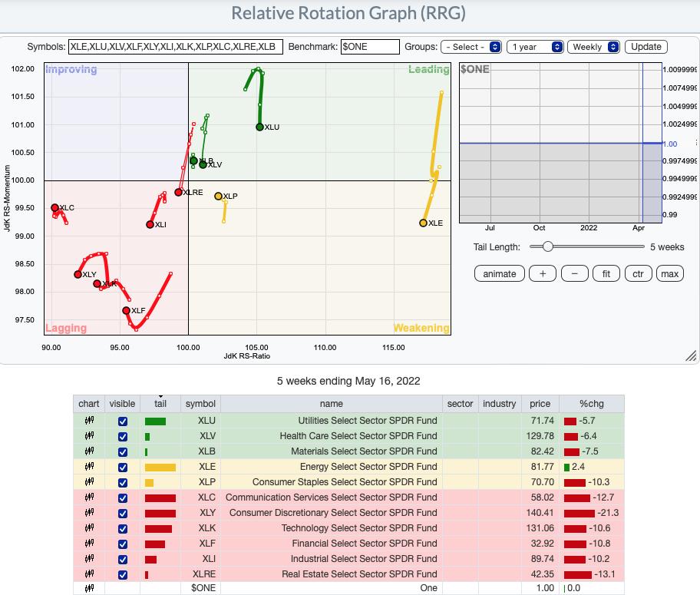Click the chart icon for XLK row
Image resolution: width=700 pixels, height=595 pixels.
tap(89, 528)
